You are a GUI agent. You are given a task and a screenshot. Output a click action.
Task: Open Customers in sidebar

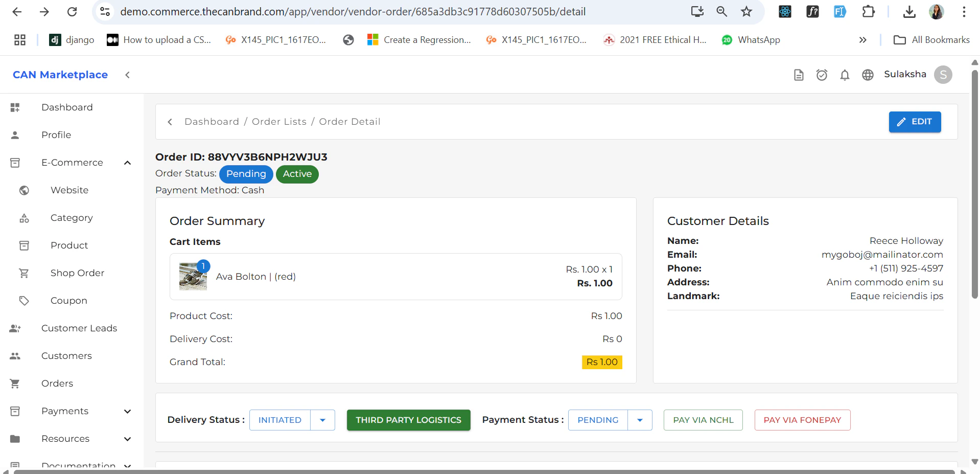tap(66, 356)
